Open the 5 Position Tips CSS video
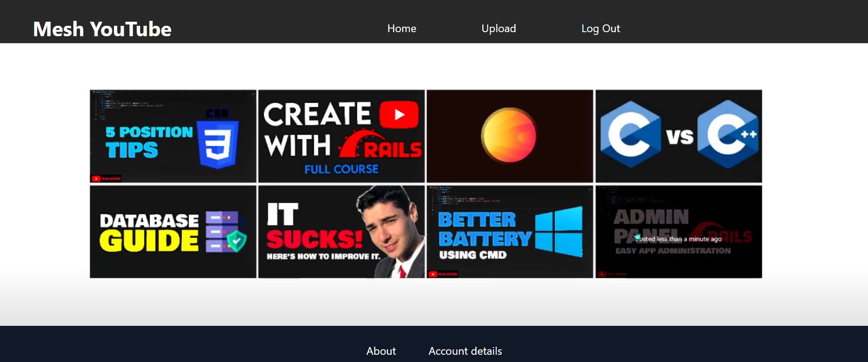The height and width of the screenshot is (362, 868). (173, 136)
